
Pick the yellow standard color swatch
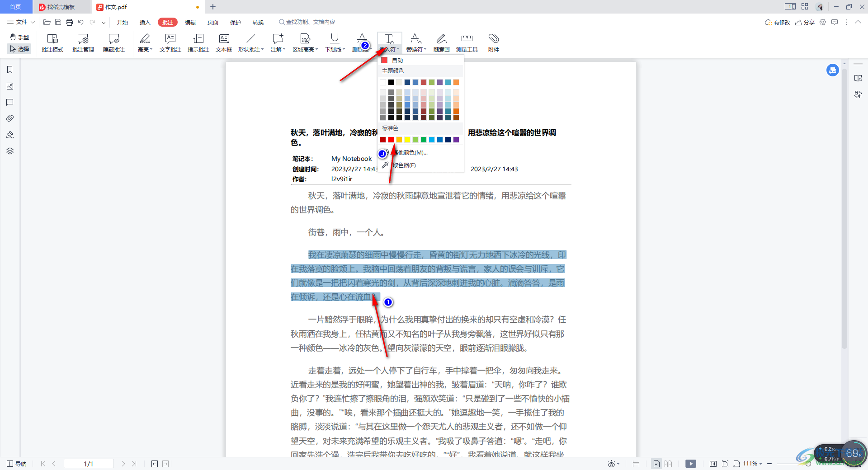click(x=407, y=140)
